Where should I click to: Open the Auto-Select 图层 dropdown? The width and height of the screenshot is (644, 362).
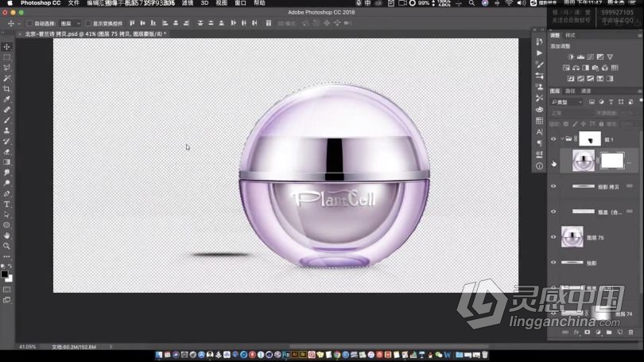[x=70, y=23]
